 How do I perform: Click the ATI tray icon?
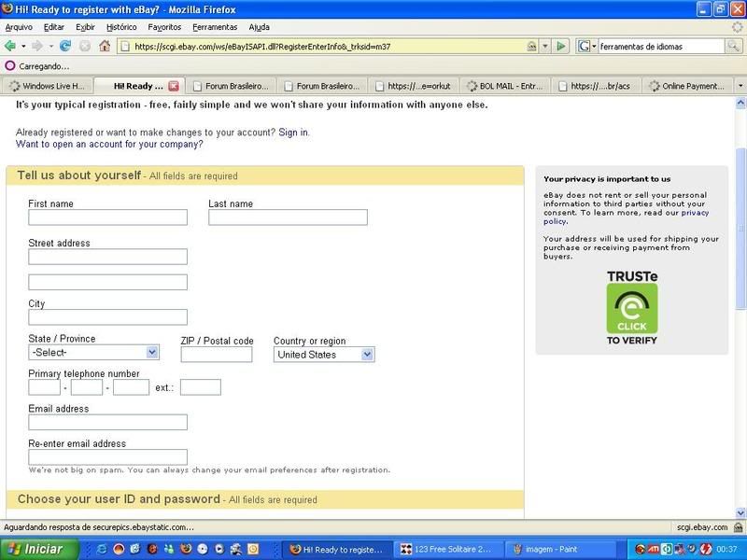pyautogui.click(x=654, y=549)
